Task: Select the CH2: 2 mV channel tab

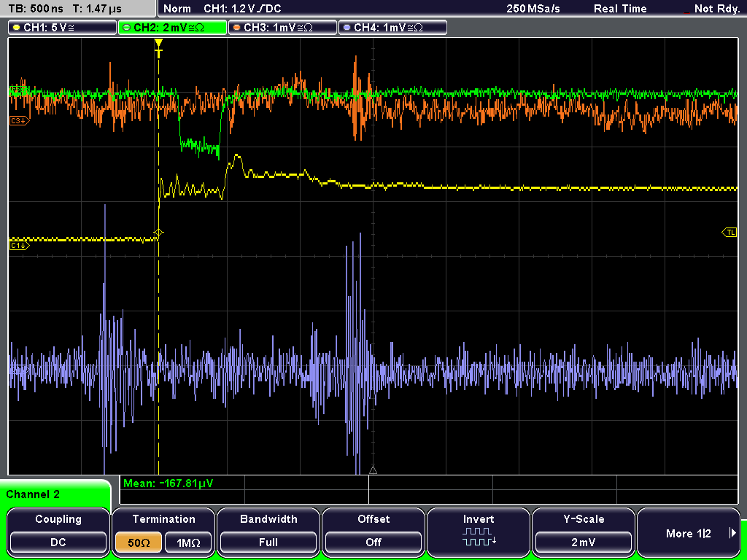Action: coord(172,27)
